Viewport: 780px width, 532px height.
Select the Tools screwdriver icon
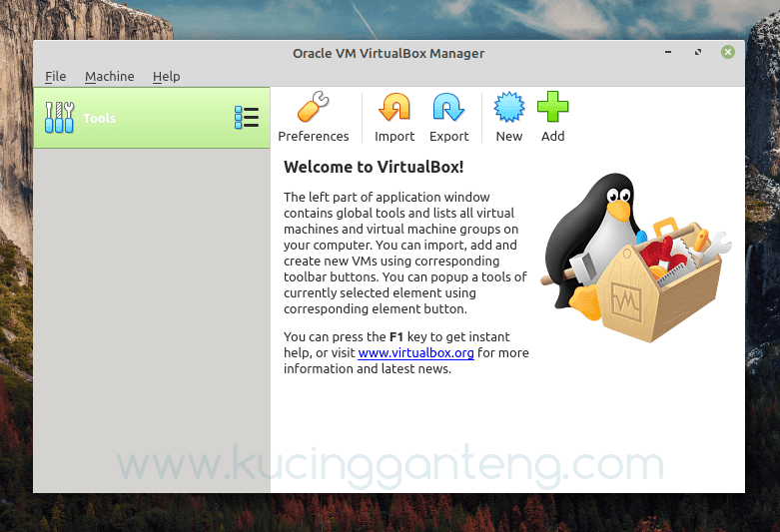coord(59,118)
